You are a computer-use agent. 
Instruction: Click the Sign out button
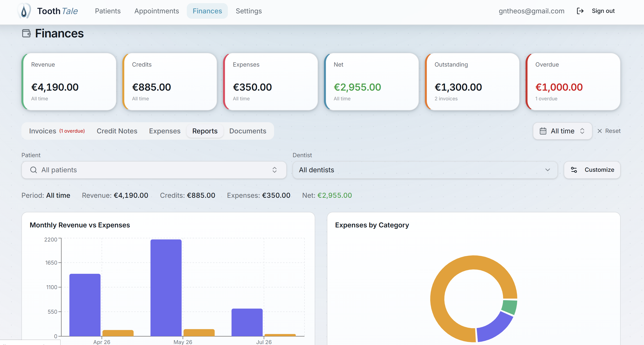[x=596, y=11]
